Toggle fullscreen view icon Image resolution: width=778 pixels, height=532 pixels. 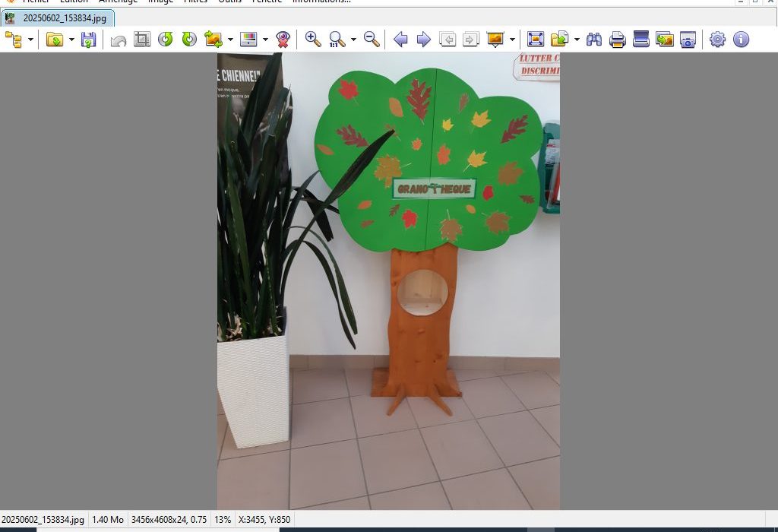536,40
